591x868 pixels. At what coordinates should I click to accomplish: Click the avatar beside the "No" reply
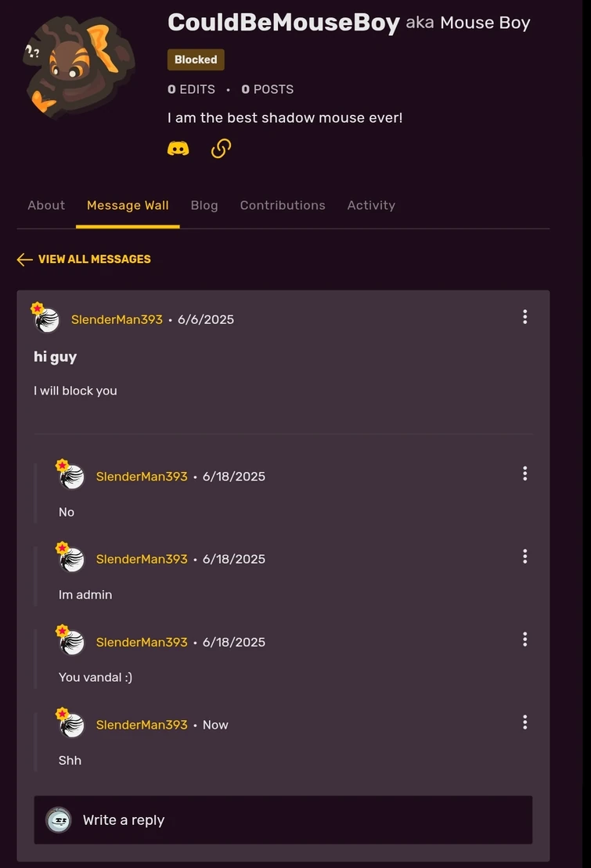72,476
